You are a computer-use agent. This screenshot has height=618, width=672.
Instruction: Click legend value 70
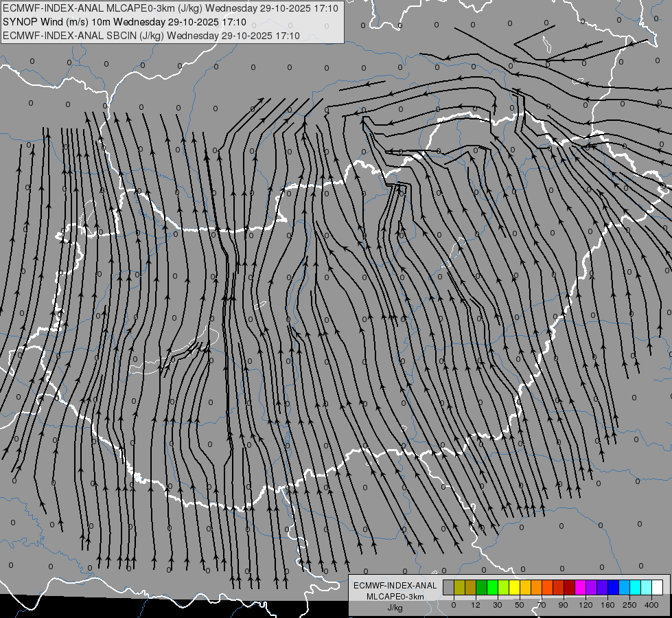[542, 605]
